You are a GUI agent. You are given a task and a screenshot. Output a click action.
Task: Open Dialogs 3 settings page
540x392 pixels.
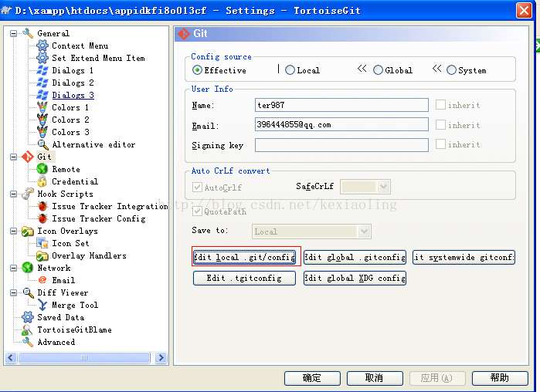point(73,95)
